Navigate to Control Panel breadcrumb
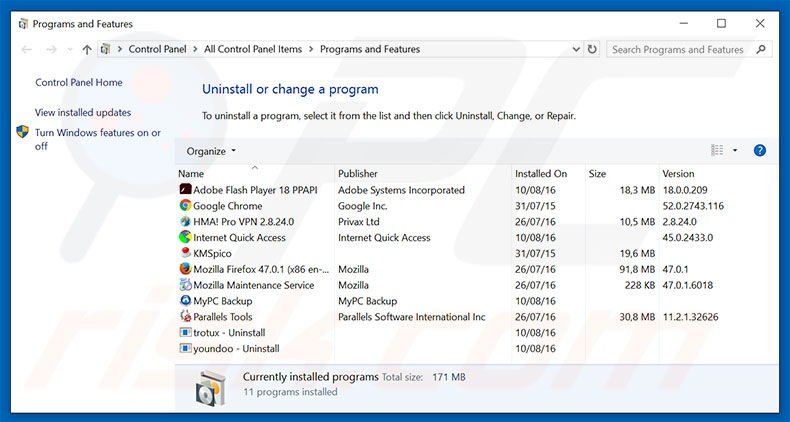This screenshot has width=790, height=422. (157, 49)
